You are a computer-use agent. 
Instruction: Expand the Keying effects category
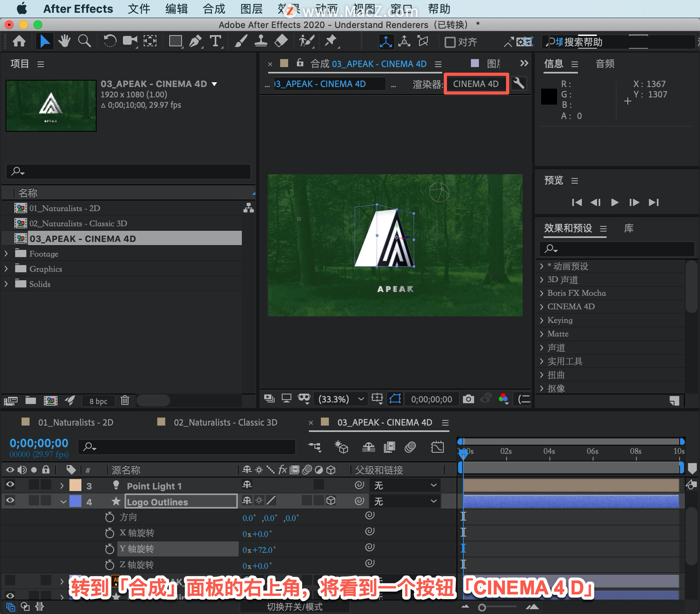point(542,320)
